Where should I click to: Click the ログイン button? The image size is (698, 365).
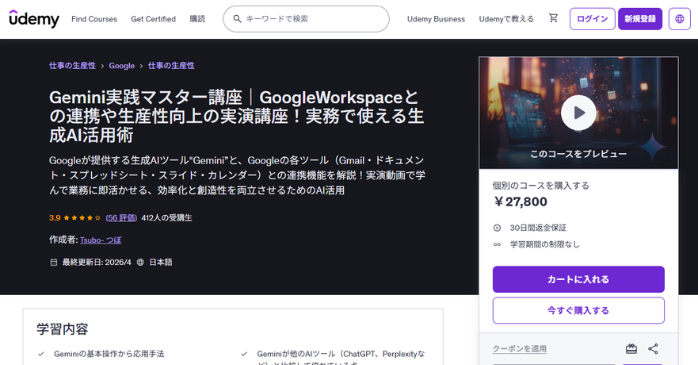click(x=592, y=19)
